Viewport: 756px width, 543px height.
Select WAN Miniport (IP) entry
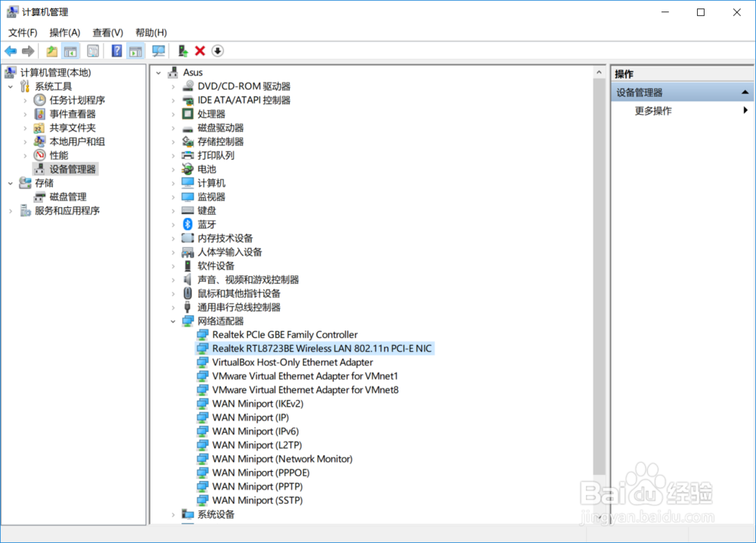tap(251, 417)
